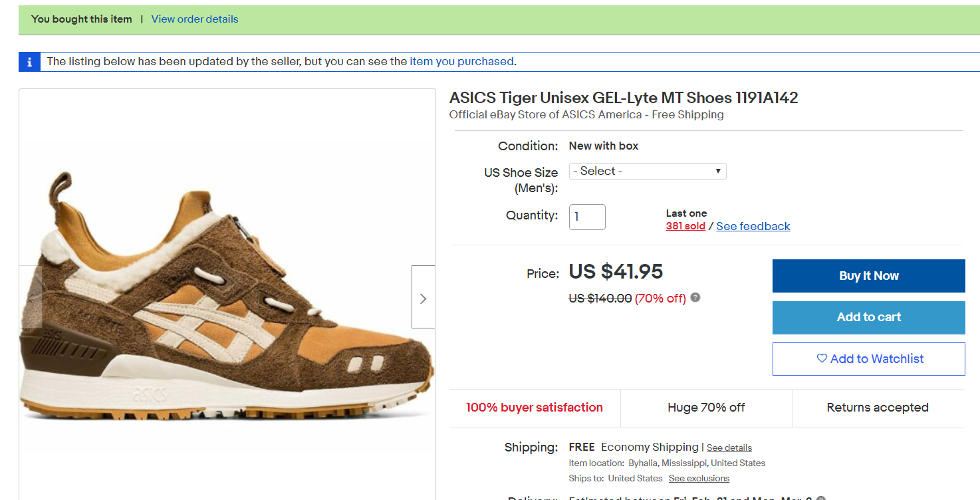Click the Quantity input field
This screenshot has width=980, height=500.
587,217
